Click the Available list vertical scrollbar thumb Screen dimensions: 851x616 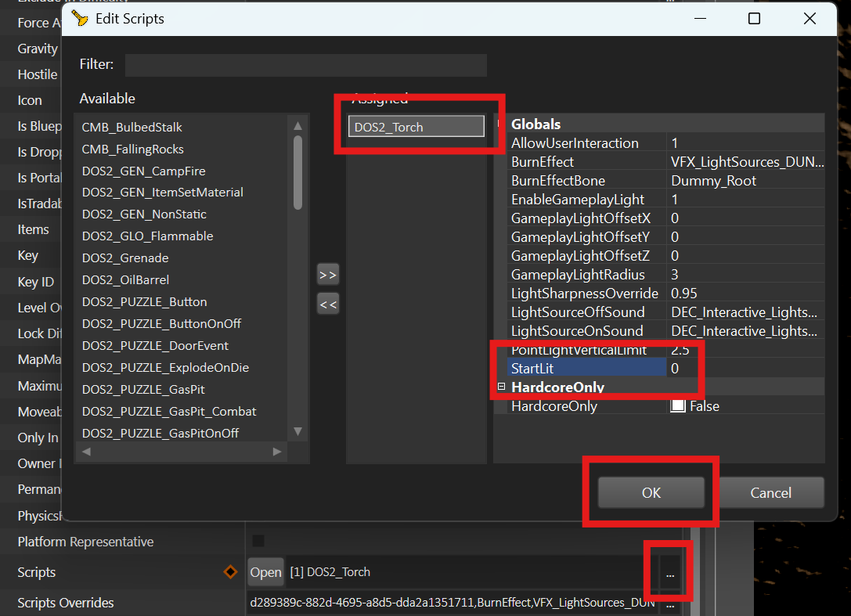[x=297, y=172]
